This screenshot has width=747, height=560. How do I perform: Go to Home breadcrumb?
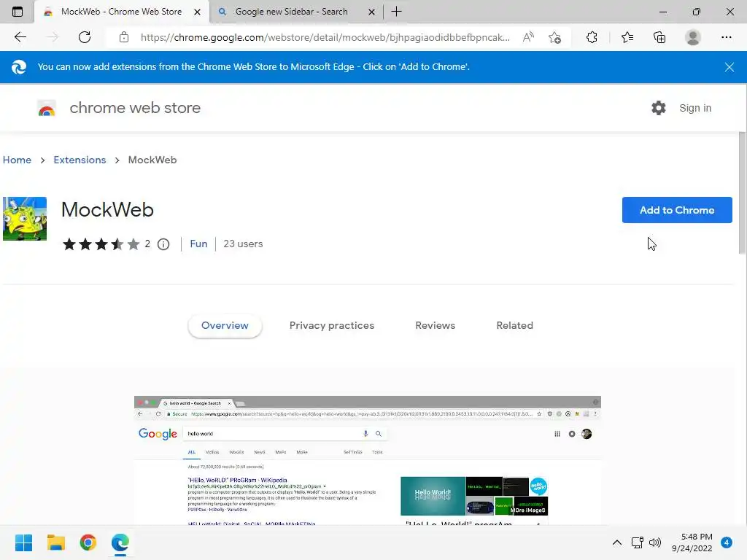18,160
